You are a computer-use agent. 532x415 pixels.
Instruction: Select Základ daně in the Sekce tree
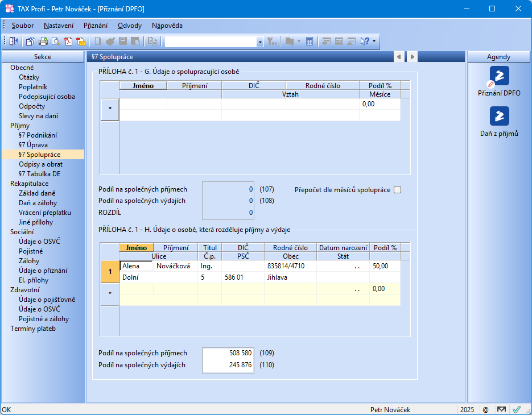point(38,193)
